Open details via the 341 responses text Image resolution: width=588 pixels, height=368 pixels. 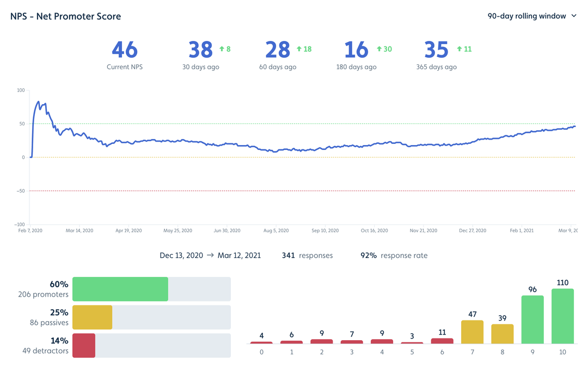click(307, 255)
